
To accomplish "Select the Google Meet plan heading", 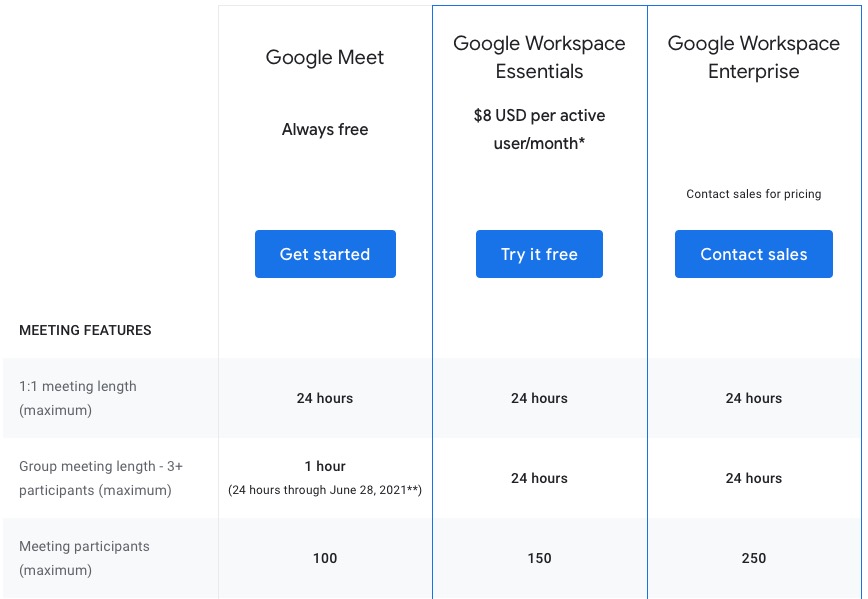I will [x=325, y=58].
